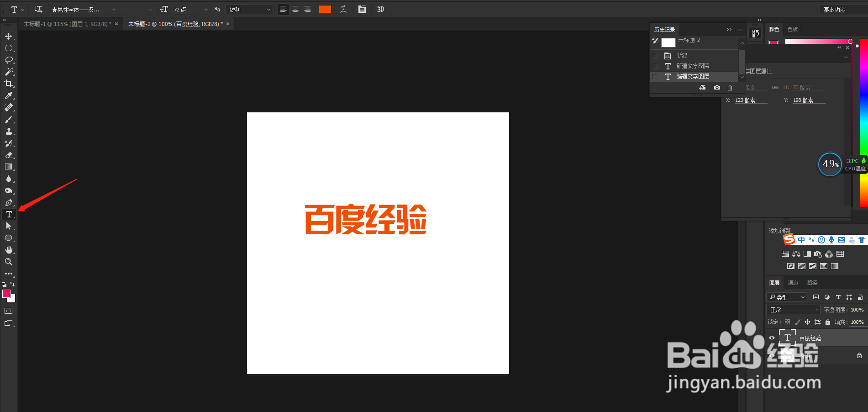
Task: Select the Crop tool
Action: point(9,84)
